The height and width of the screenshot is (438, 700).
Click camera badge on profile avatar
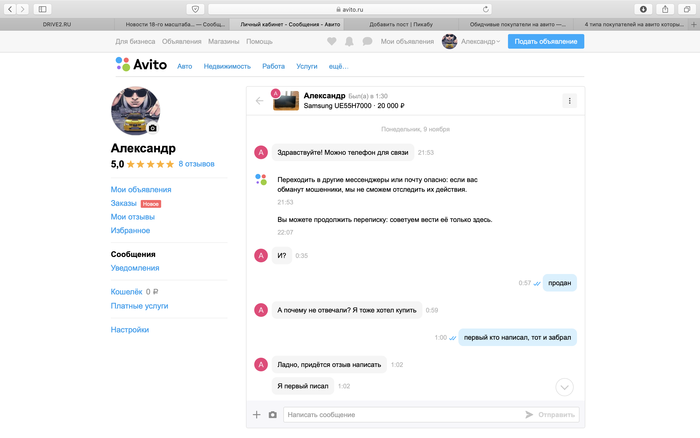pos(153,128)
